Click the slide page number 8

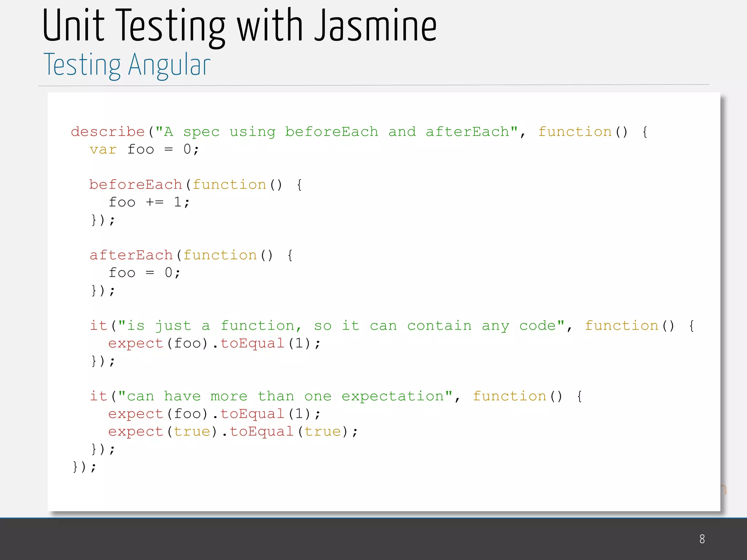point(702,539)
